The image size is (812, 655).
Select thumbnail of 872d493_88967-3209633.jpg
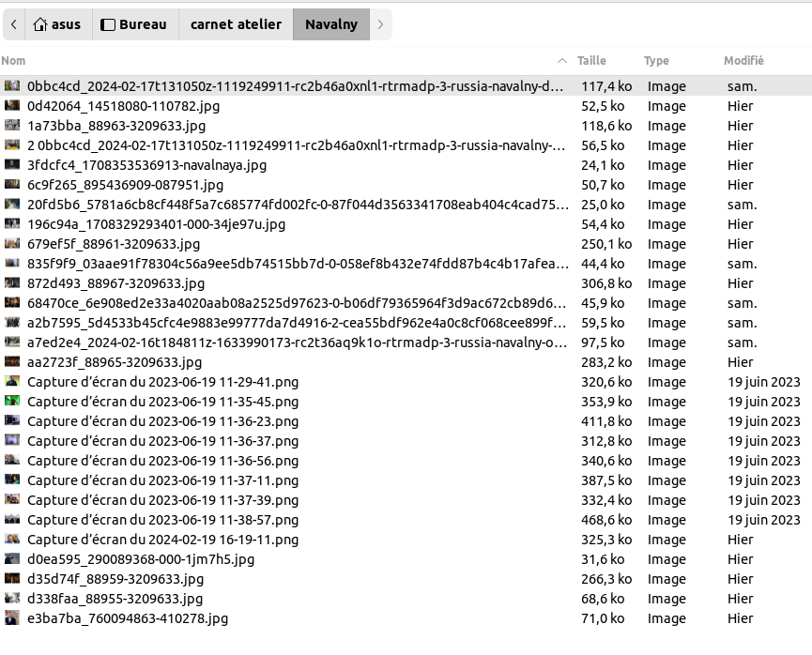pos(12,282)
